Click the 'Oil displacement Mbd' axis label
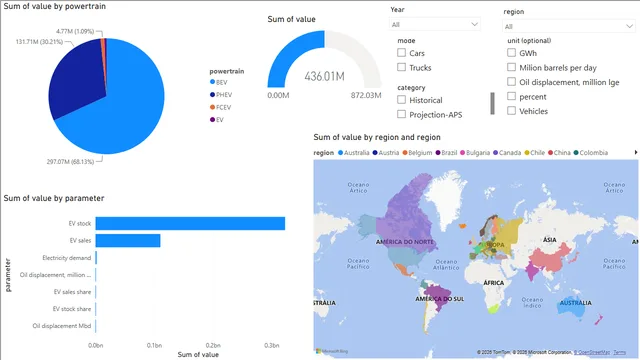 pyautogui.click(x=62, y=326)
